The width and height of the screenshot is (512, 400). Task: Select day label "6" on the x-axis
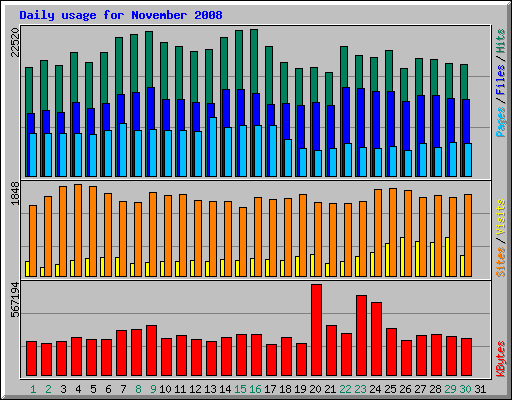[x=108, y=389]
